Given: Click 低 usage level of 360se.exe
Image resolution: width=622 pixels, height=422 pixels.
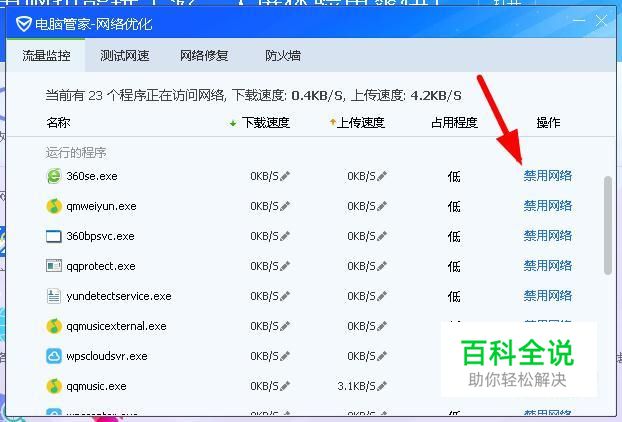Looking at the screenshot, I should [454, 176].
